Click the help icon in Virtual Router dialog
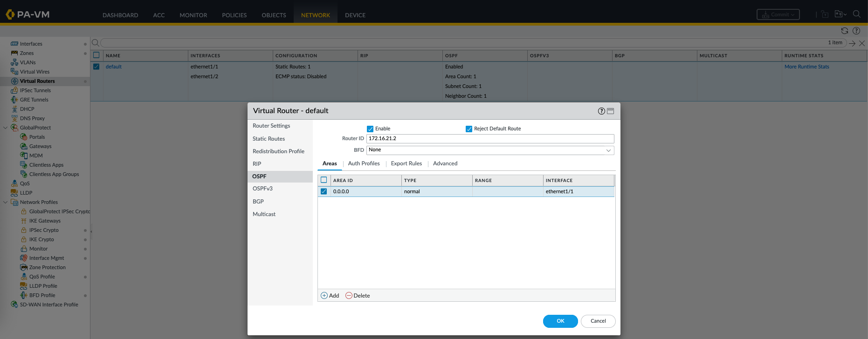The height and width of the screenshot is (339, 868). coord(601,111)
